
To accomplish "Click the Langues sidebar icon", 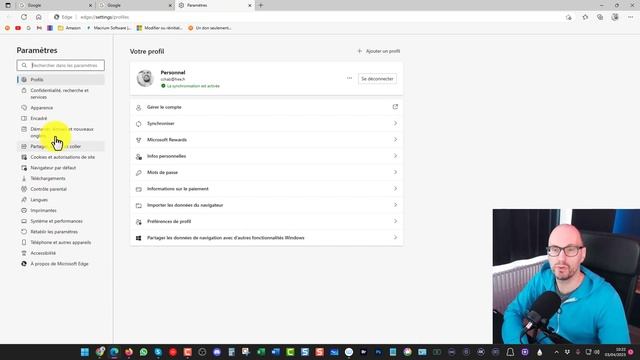I will 24,200.
